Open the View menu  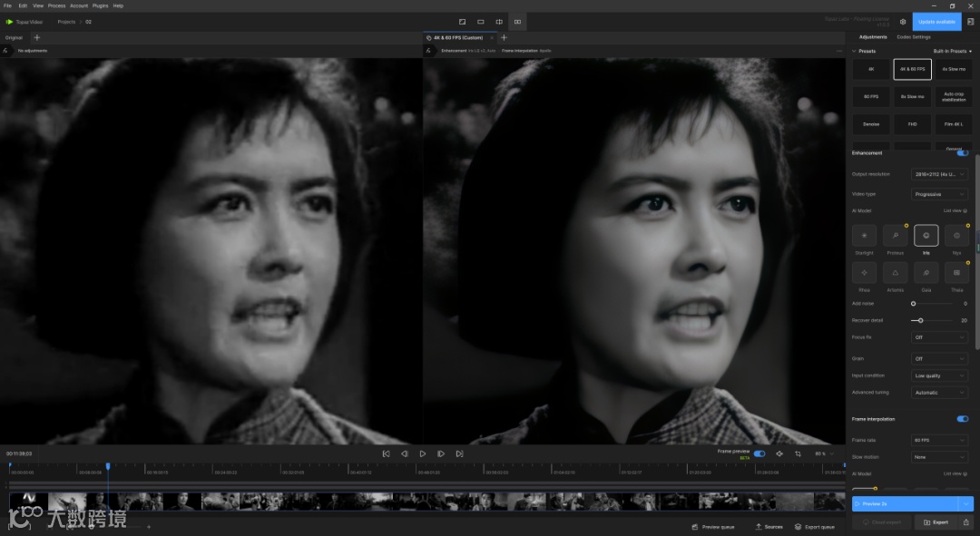38,5
